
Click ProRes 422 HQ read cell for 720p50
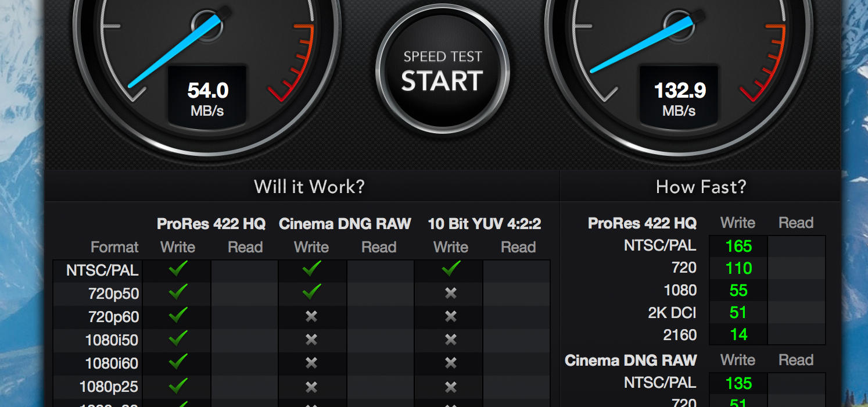[245, 294]
